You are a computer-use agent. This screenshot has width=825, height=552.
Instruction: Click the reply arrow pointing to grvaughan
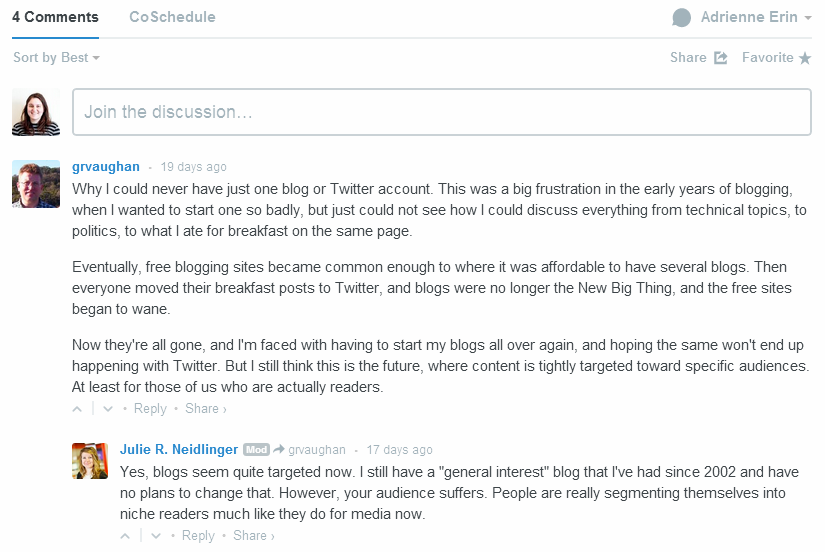click(x=279, y=450)
